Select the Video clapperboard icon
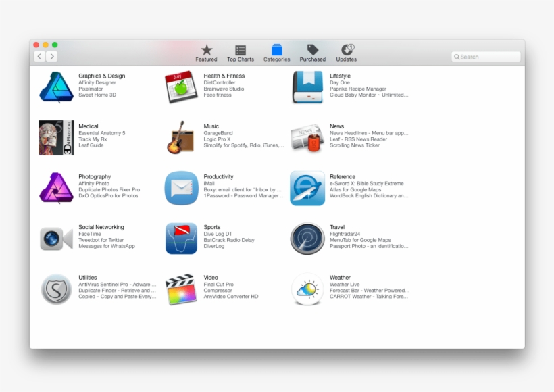Screen dimensions: 554x392 point(181,289)
